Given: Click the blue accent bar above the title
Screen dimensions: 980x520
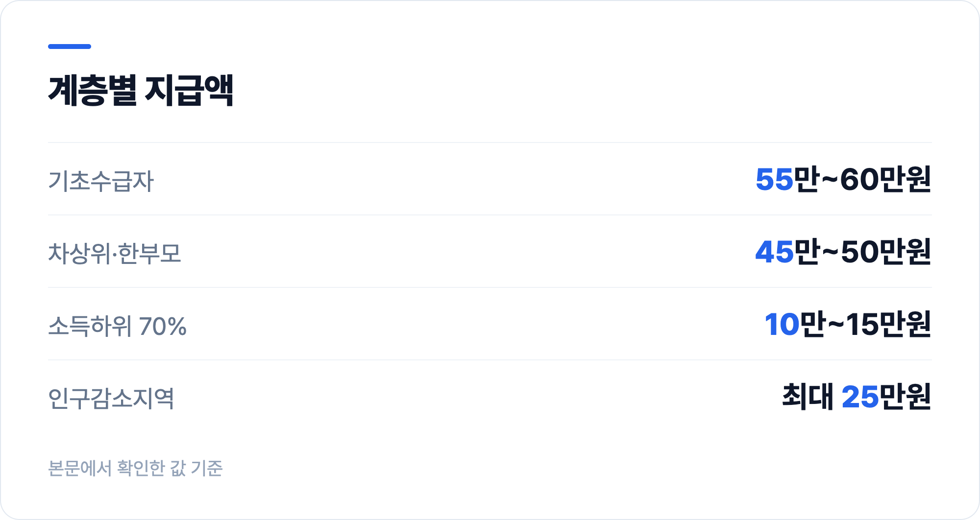Looking at the screenshot, I should click(70, 47).
